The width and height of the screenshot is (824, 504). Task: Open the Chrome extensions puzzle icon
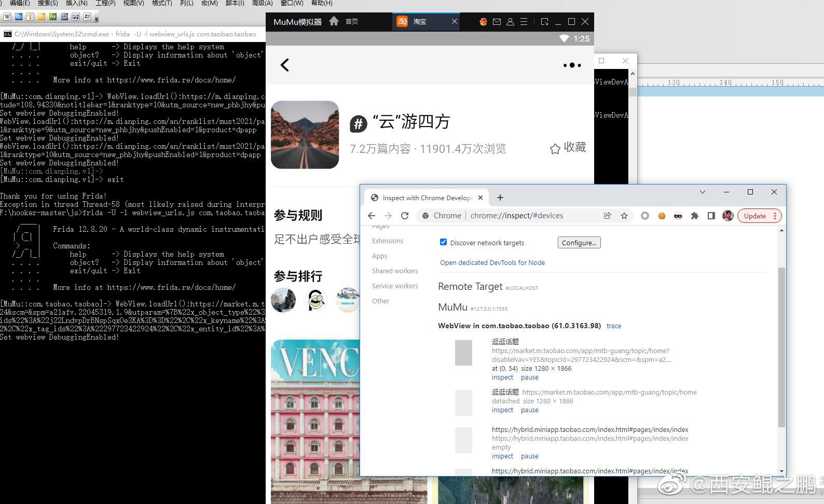pyautogui.click(x=695, y=216)
